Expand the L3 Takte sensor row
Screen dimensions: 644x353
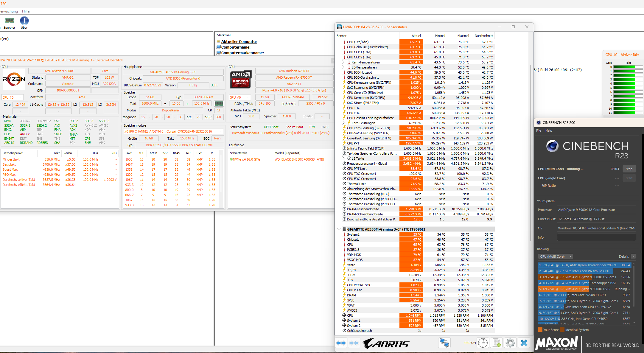pos(343,158)
